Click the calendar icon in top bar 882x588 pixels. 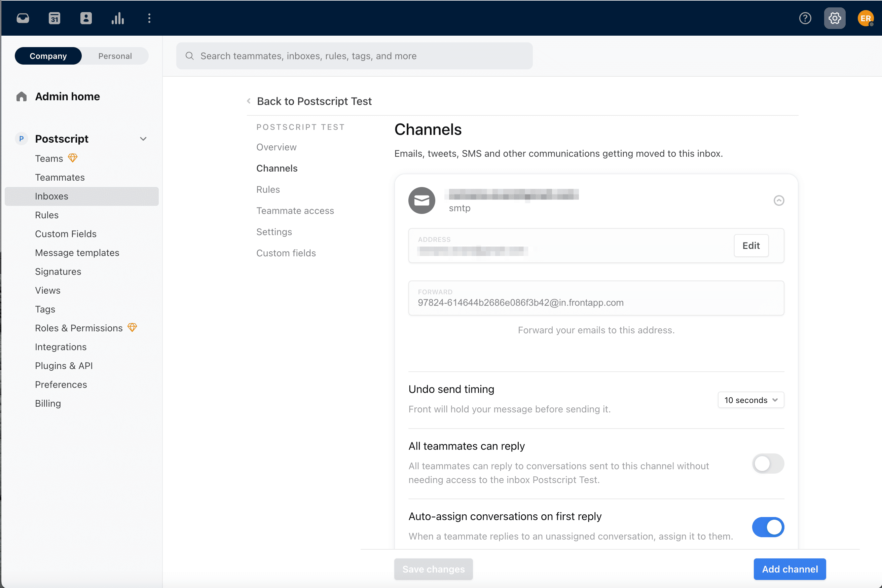click(54, 18)
